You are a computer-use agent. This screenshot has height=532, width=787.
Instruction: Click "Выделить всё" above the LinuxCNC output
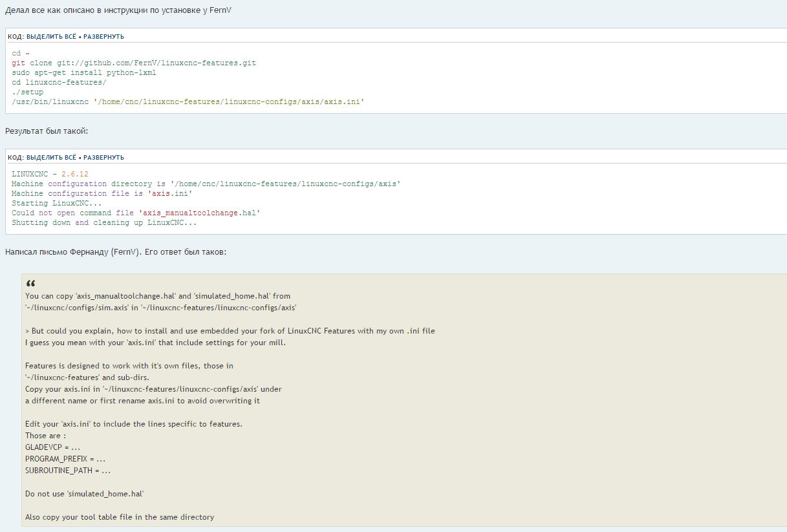pyautogui.click(x=51, y=158)
